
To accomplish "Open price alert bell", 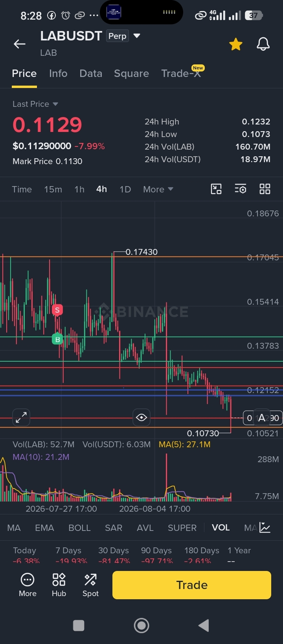I will (x=263, y=44).
